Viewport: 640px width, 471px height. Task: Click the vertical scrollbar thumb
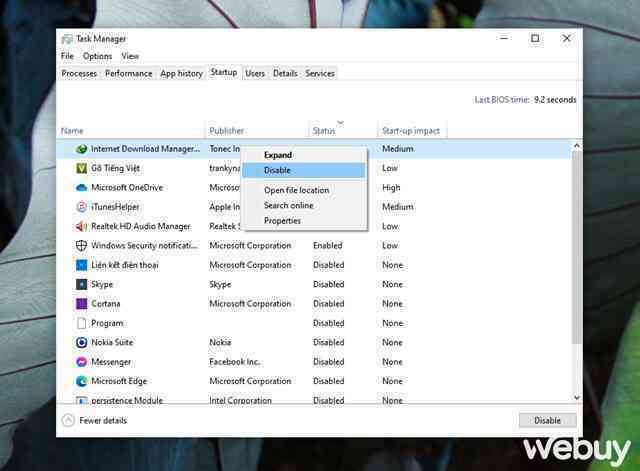[577, 247]
